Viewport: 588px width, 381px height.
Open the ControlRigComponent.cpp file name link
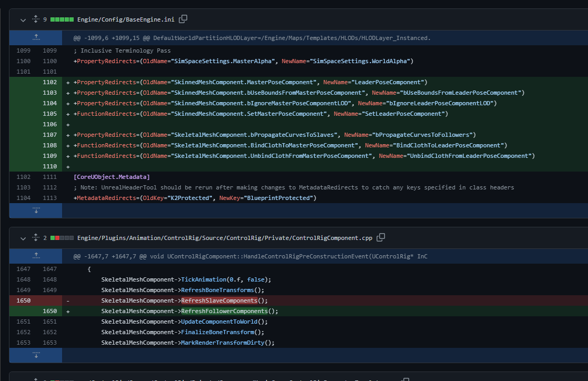click(225, 238)
